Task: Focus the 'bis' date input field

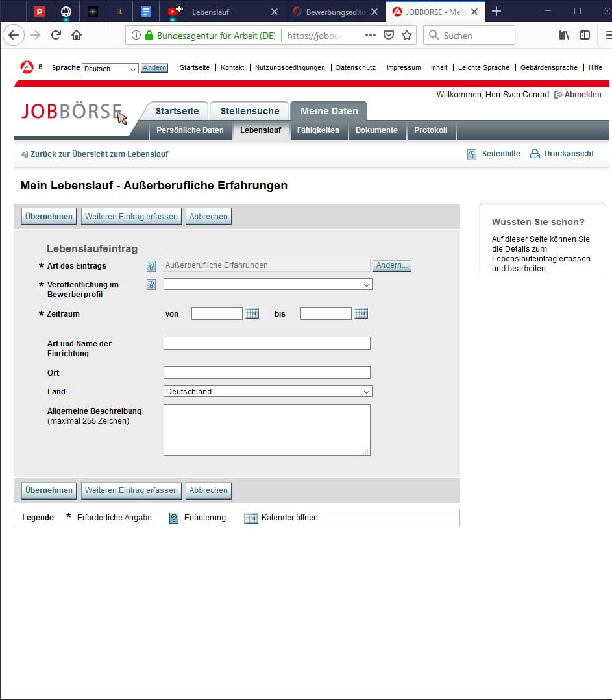Action: 326,313
